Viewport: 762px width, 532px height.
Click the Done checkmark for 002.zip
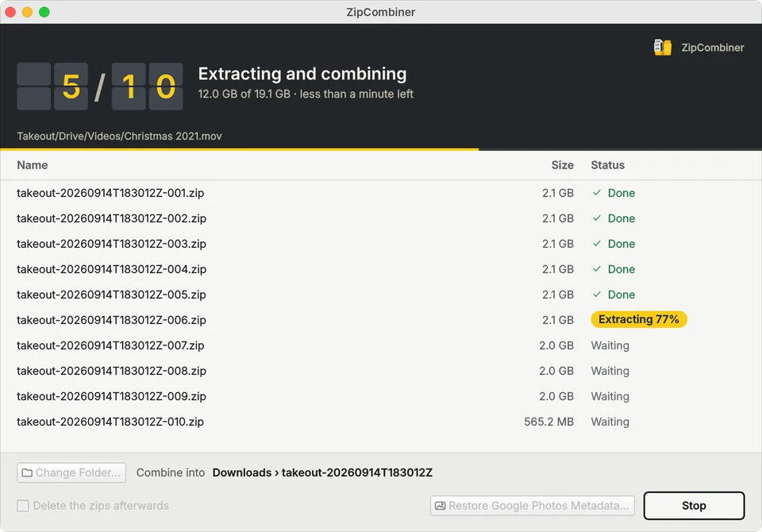click(x=597, y=218)
